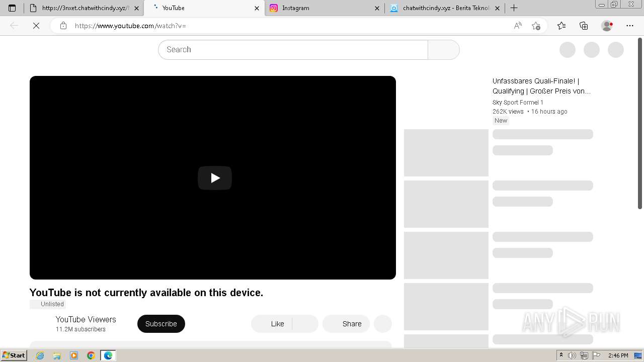Open Action Center flag icon
644x362 pixels.
pos(596,355)
